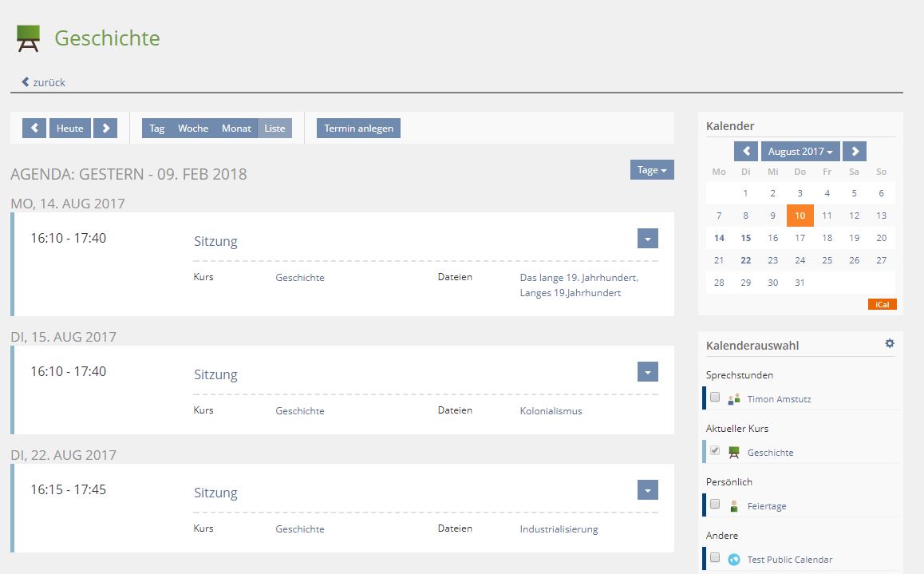Screen dimensions: 924x574
Task: Expand the August 2017 month selector
Action: (x=800, y=151)
